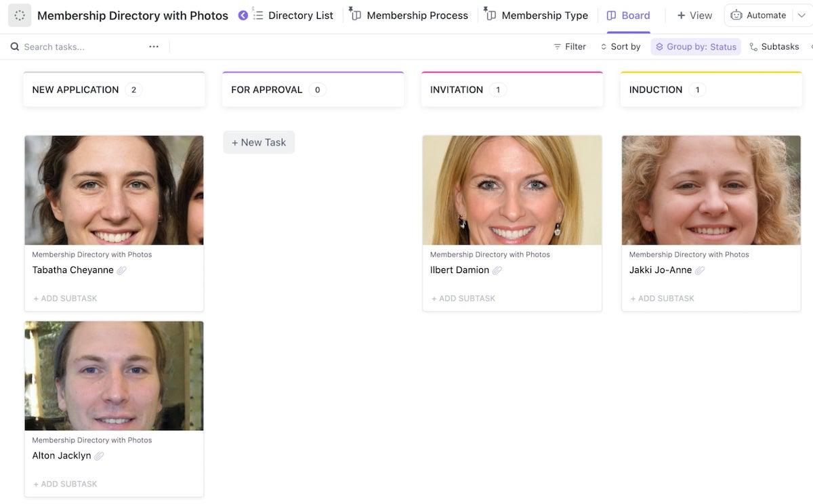
Task: Toggle Group by: Status option
Action: [x=696, y=47]
